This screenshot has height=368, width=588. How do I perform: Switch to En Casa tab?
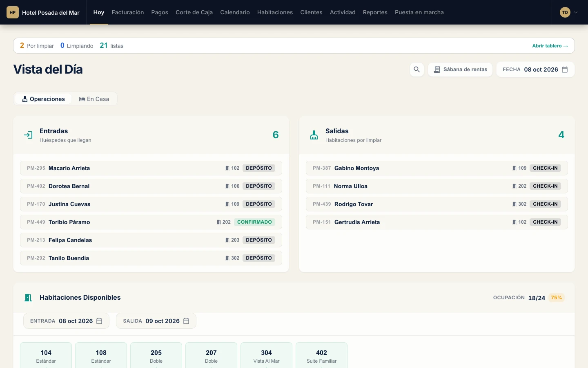point(94,99)
